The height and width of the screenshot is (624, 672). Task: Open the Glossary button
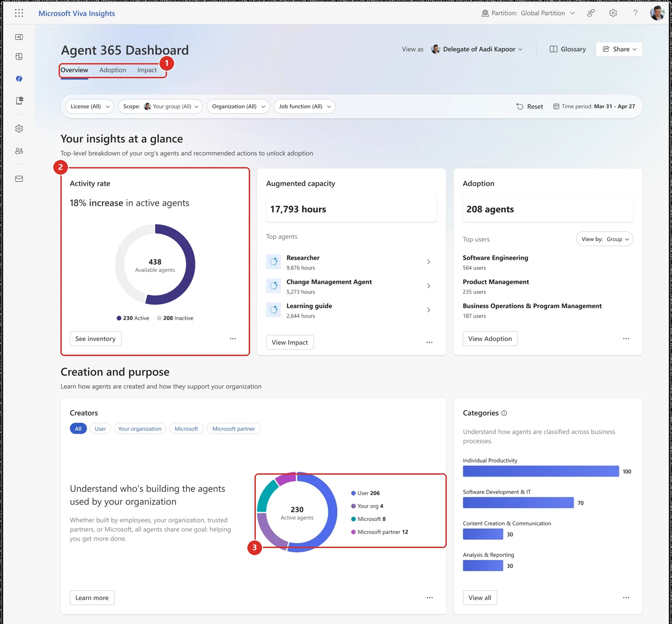568,49
